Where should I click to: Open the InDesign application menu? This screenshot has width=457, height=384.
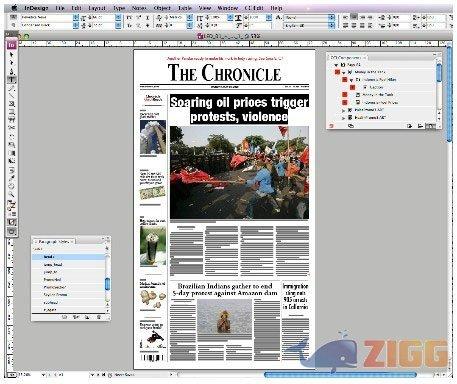click(36, 8)
